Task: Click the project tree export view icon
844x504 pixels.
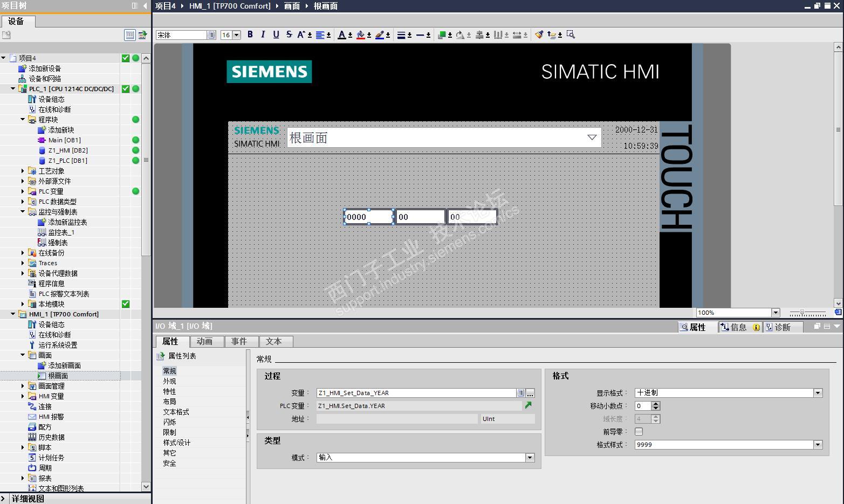Action: click(x=142, y=35)
